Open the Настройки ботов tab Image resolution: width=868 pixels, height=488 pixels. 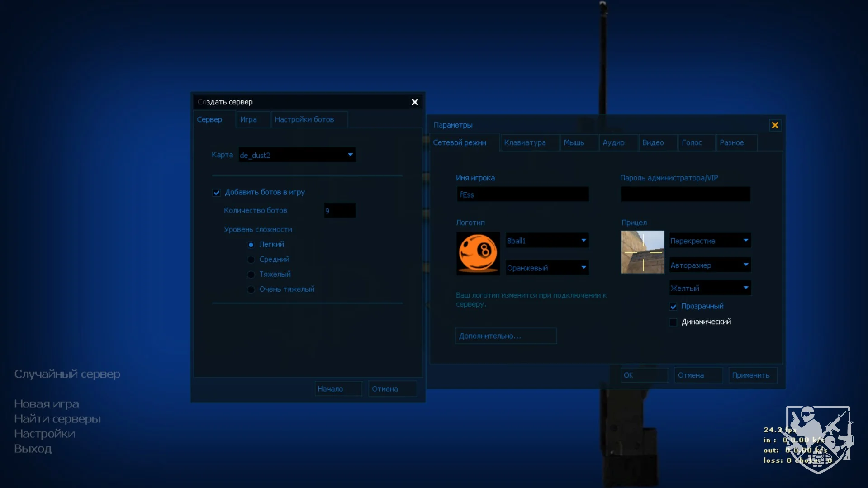click(304, 120)
